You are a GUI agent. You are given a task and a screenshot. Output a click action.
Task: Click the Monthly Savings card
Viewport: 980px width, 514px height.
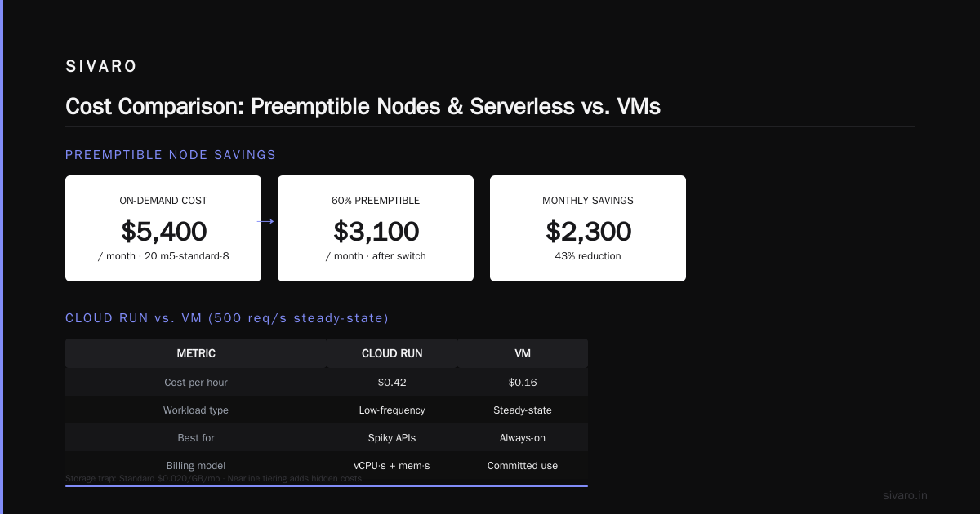pos(588,228)
